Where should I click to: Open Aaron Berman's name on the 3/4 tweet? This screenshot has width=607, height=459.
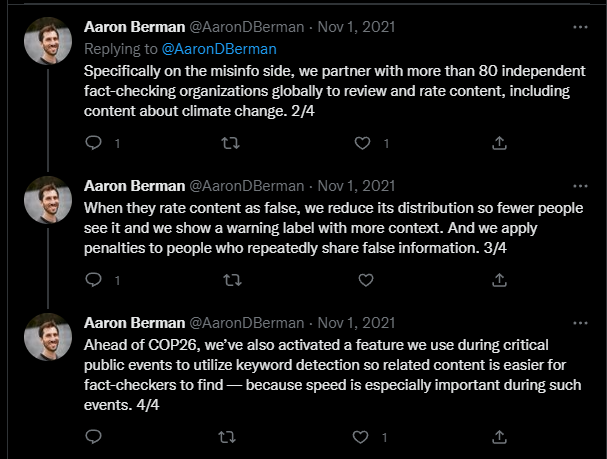133,186
